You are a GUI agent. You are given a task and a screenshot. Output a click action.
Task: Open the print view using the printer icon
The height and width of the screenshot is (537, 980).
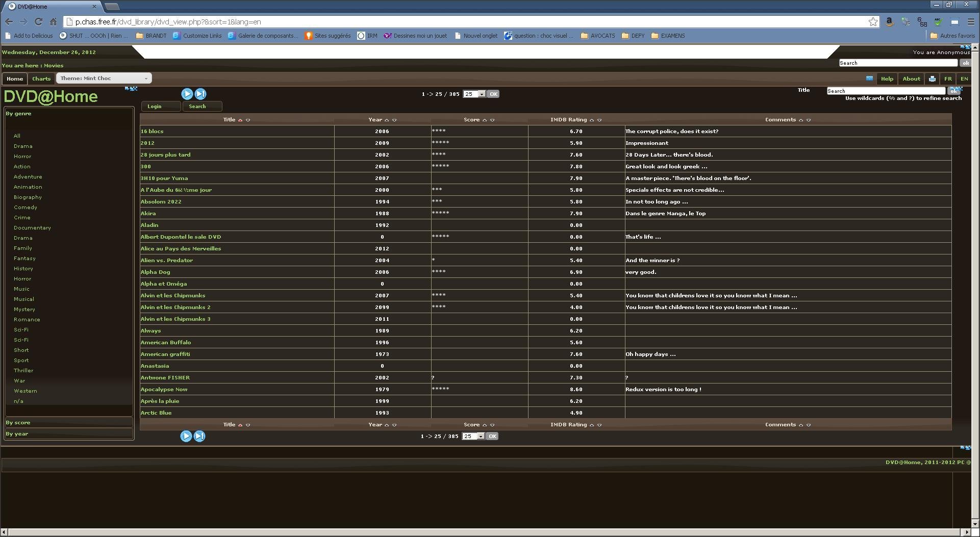(x=932, y=79)
